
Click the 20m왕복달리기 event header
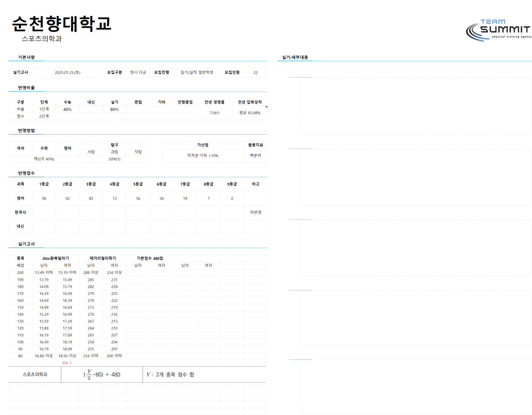pyautogui.click(x=56, y=258)
